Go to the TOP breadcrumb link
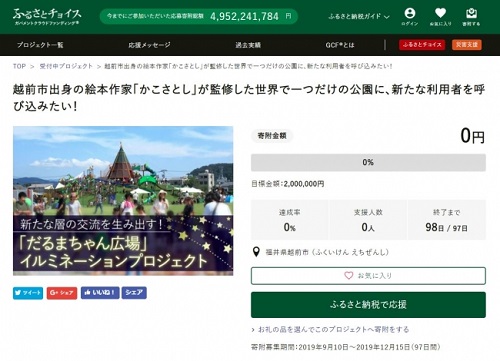Image resolution: width=500 pixels, height=361 pixels. pos(19,66)
